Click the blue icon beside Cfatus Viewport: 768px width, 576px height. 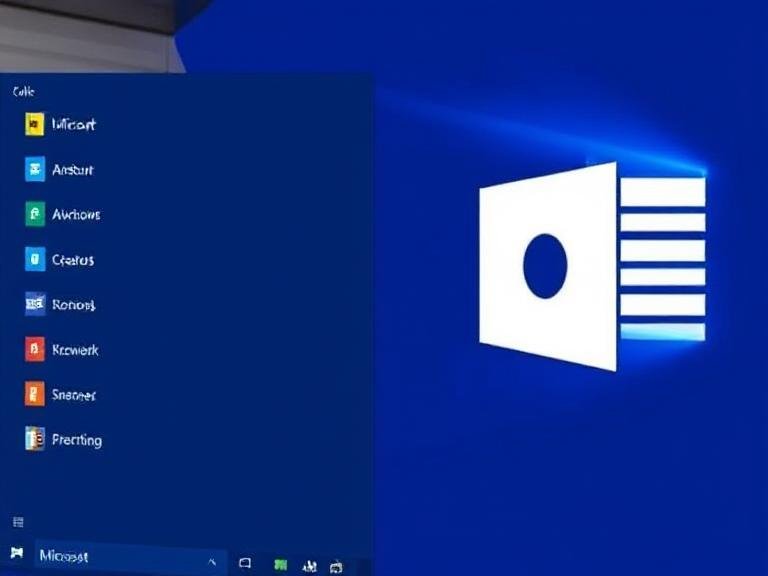click(35, 259)
